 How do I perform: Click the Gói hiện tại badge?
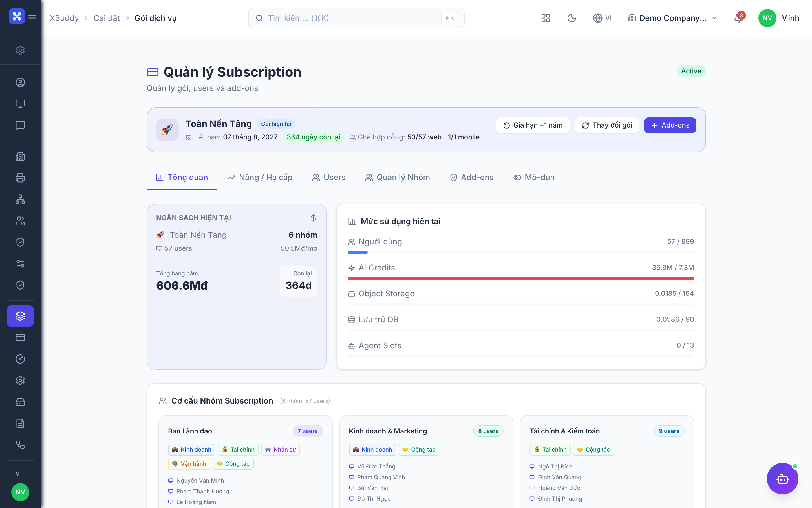tap(276, 124)
